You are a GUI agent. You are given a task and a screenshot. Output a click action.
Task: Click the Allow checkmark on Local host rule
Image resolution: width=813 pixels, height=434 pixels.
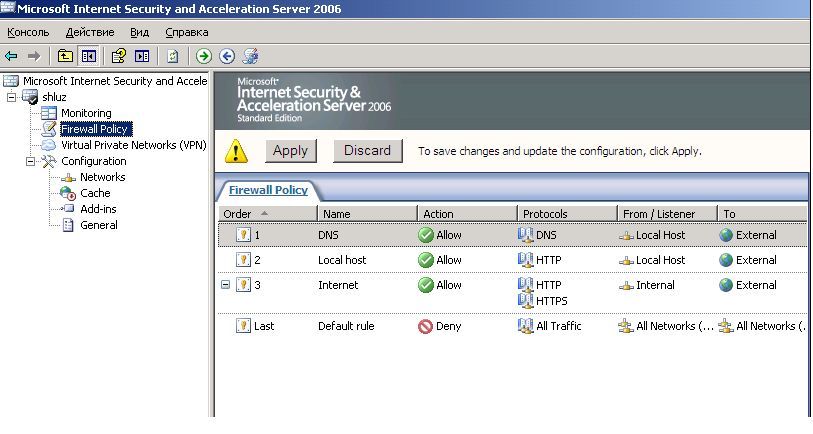click(x=426, y=260)
